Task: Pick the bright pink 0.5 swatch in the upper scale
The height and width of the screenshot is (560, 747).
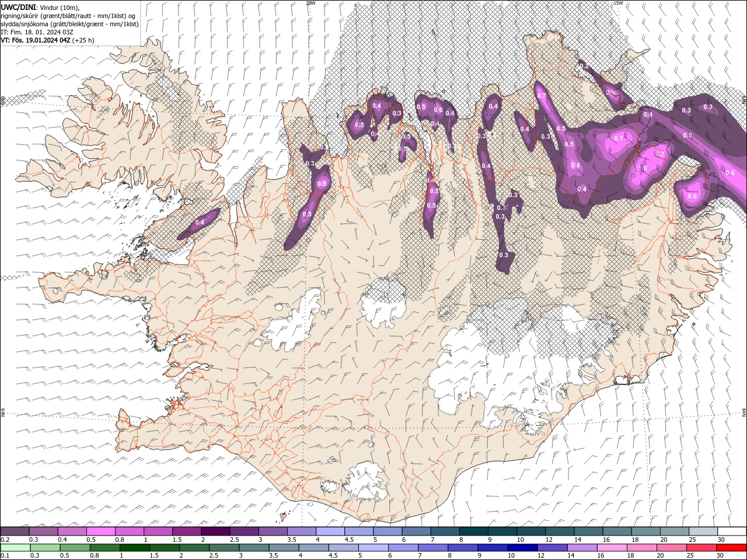Action: [100, 531]
